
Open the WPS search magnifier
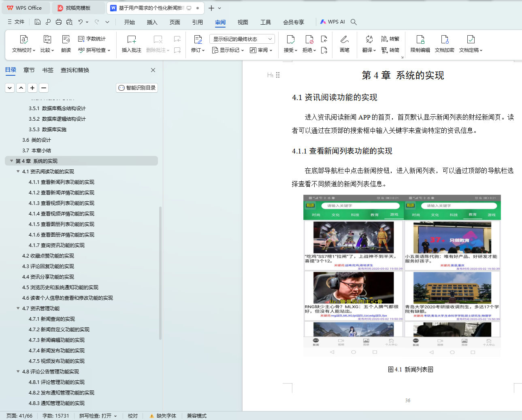(x=354, y=22)
